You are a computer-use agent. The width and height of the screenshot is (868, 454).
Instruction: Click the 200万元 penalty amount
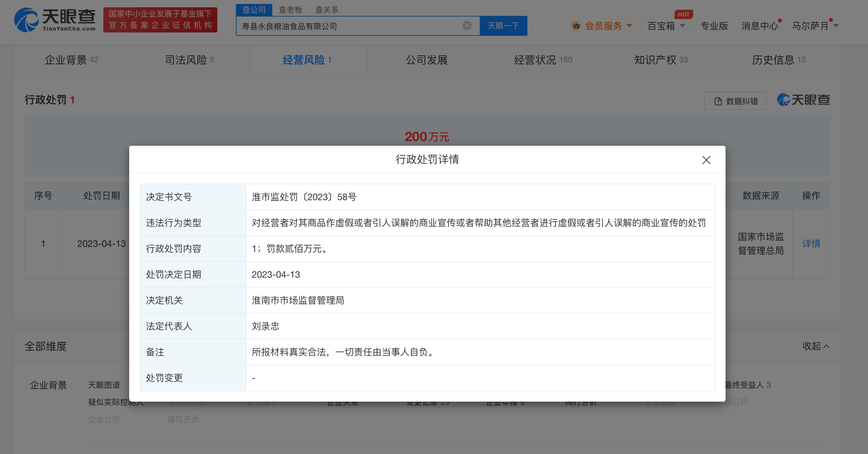[x=427, y=137]
